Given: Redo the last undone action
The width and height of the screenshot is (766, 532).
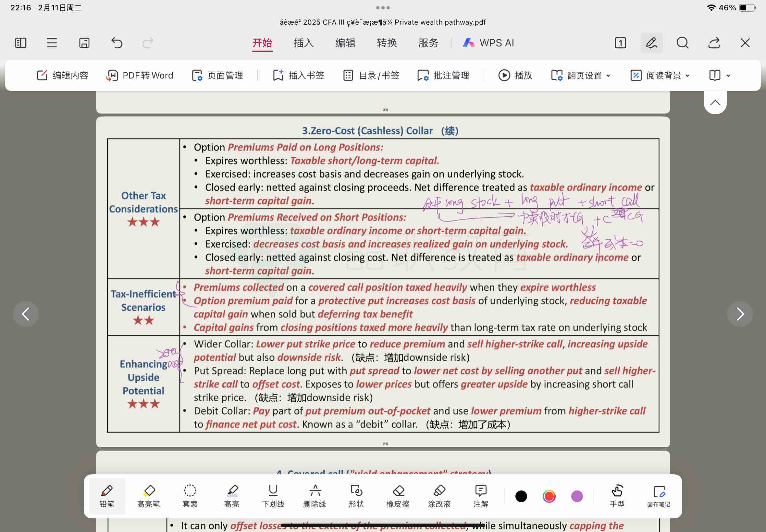Looking at the screenshot, I should (148, 43).
